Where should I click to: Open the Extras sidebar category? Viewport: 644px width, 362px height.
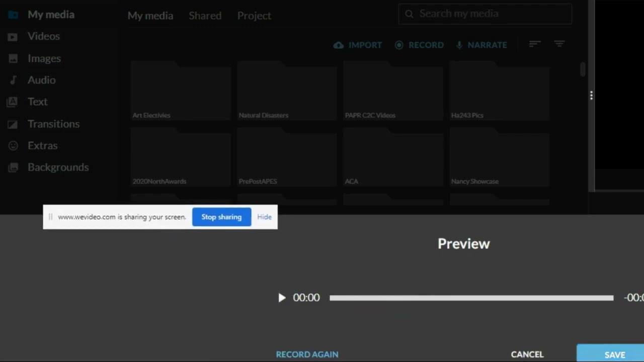(42, 145)
